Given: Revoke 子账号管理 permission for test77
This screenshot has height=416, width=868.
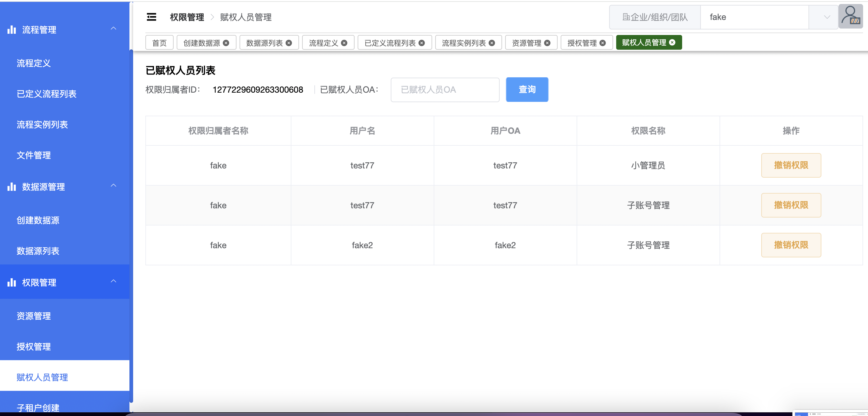Looking at the screenshot, I should pos(791,205).
